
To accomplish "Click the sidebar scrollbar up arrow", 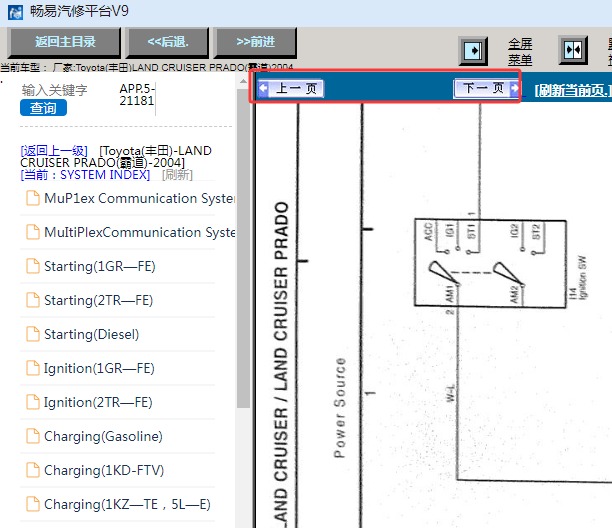I will [x=243, y=82].
